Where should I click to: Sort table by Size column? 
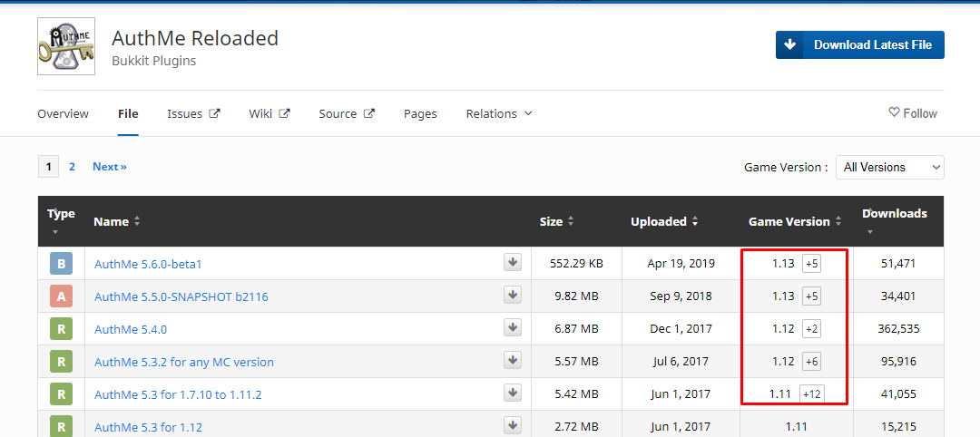(556, 221)
